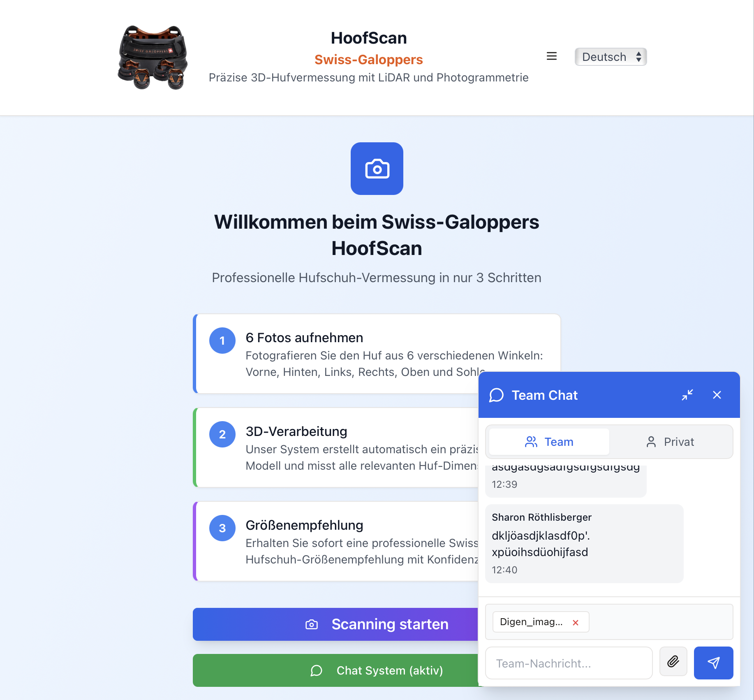Click the Scanning starten button
This screenshot has width=754, height=700.
[335, 624]
